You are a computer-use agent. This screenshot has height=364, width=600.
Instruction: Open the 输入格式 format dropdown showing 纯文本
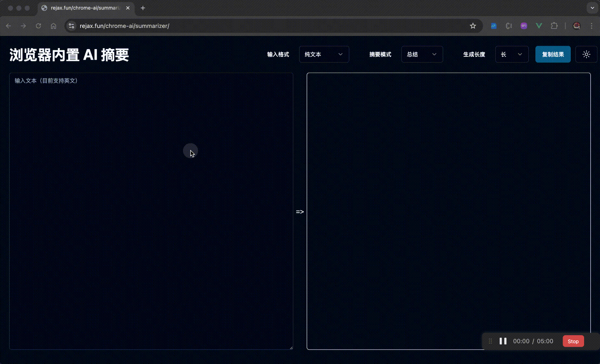click(x=324, y=54)
